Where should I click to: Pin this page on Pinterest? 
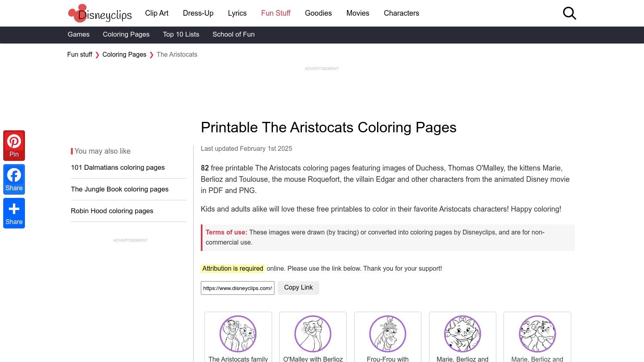click(14, 146)
